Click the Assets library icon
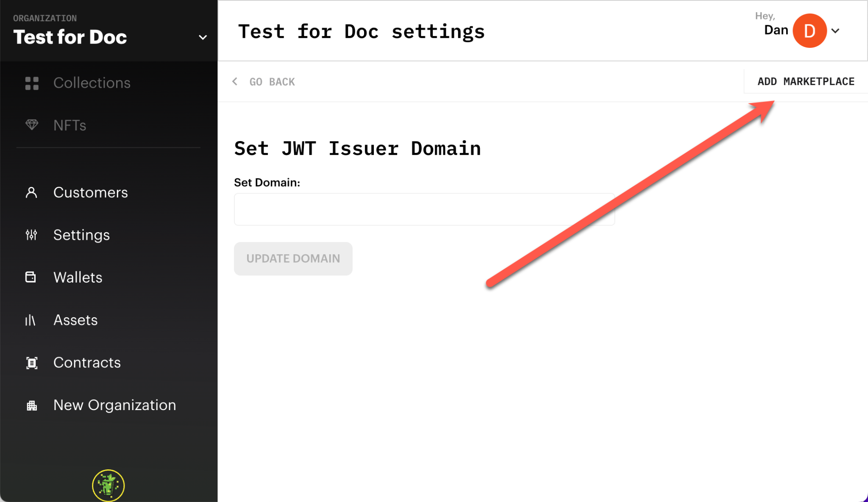This screenshot has width=868, height=502. 30,320
